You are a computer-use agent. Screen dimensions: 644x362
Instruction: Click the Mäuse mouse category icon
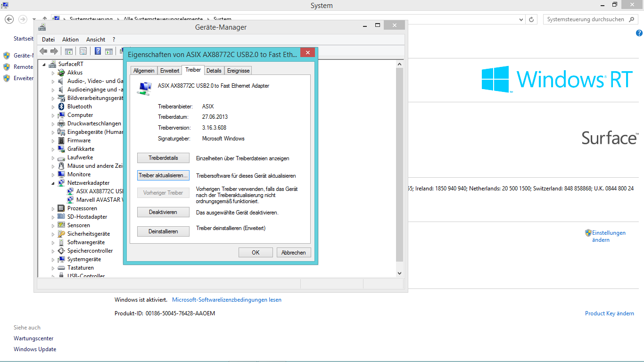click(x=61, y=166)
